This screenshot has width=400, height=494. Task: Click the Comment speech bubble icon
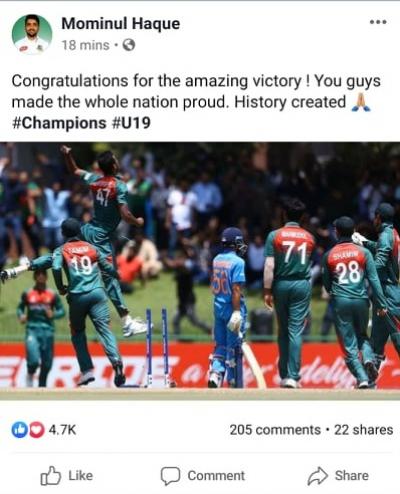point(171,476)
